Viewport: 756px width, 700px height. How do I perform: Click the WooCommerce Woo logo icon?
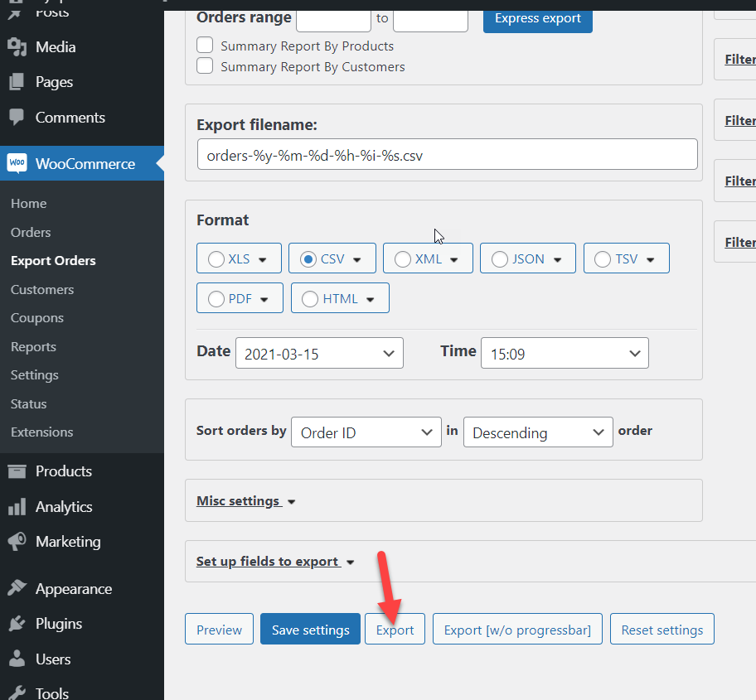tap(17, 163)
